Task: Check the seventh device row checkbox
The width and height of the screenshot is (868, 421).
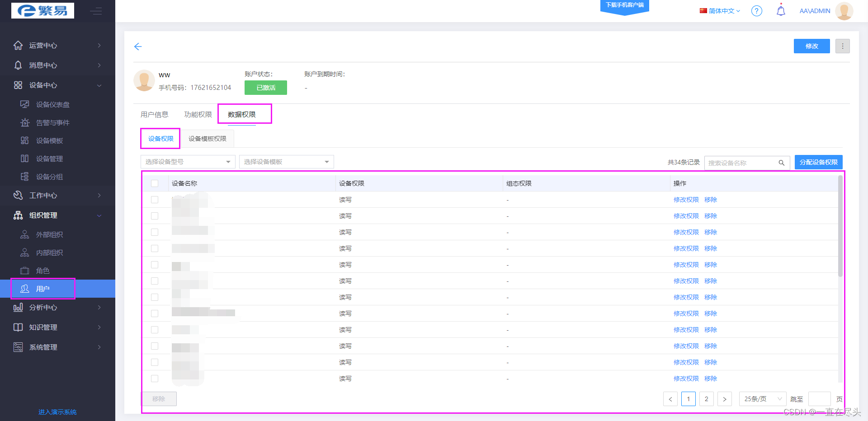Action: point(155,297)
